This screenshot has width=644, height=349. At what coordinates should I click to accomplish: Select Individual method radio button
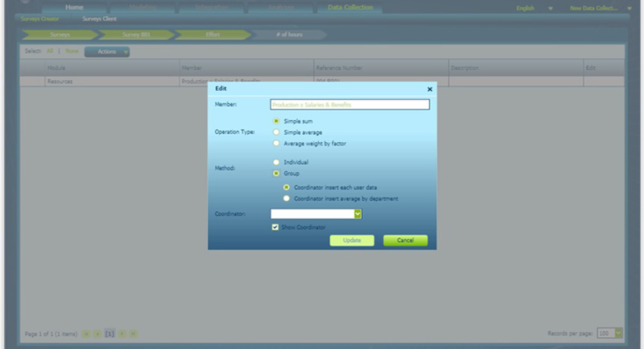tap(276, 162)
